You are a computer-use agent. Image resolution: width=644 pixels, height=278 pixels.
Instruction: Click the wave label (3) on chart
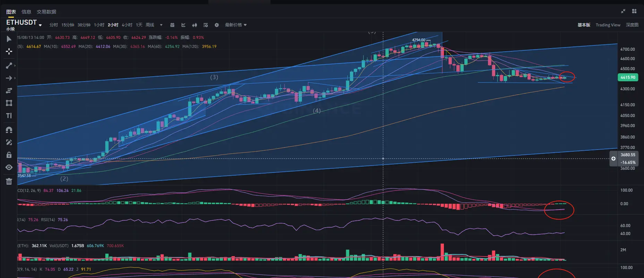[x=214, y=77]
